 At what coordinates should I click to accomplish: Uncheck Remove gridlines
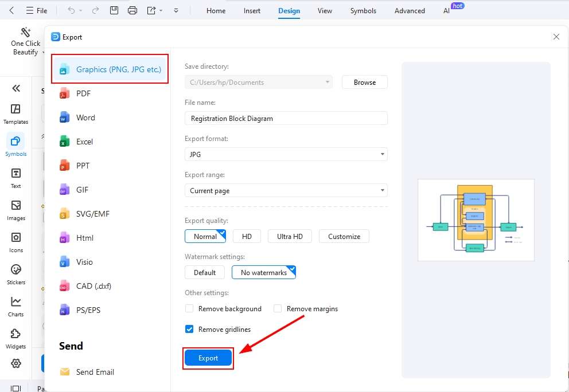click(x=189, y=329)
